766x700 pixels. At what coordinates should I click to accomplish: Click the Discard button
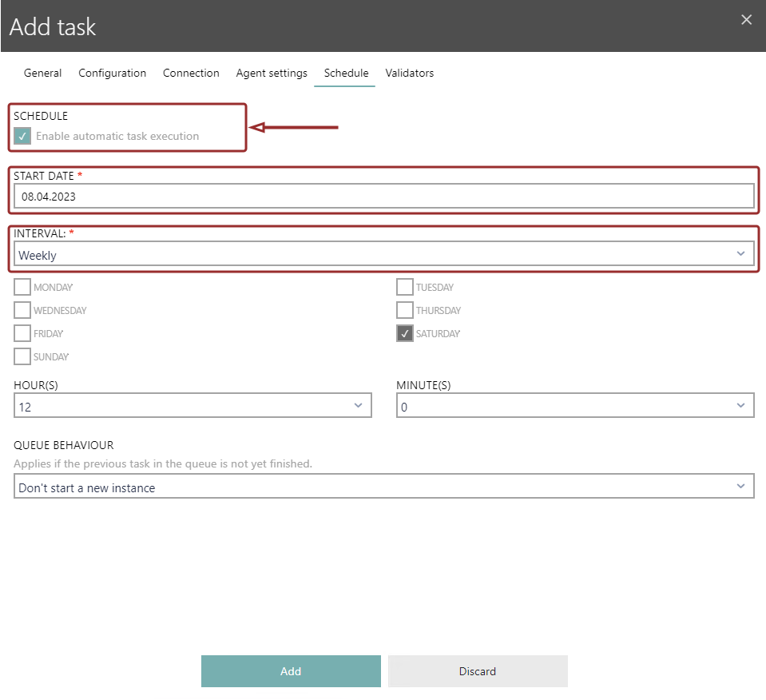click(x=478, y=671)
